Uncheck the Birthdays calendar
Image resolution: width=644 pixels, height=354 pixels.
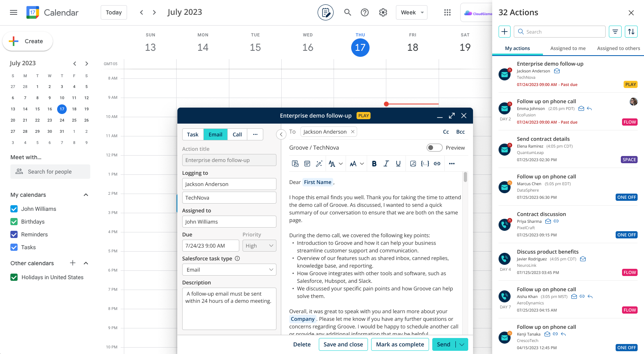coord(14,222)
